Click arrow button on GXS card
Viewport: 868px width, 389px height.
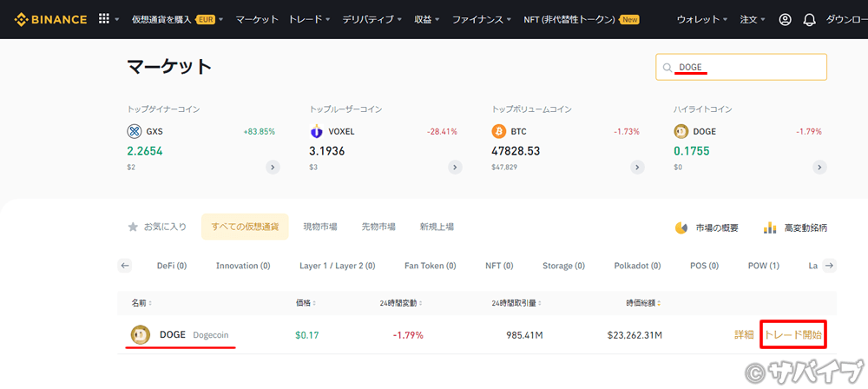(273, 168)
